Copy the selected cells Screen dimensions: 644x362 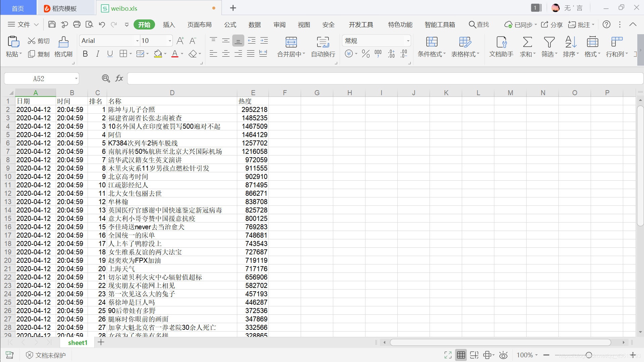tap(39, 54)
